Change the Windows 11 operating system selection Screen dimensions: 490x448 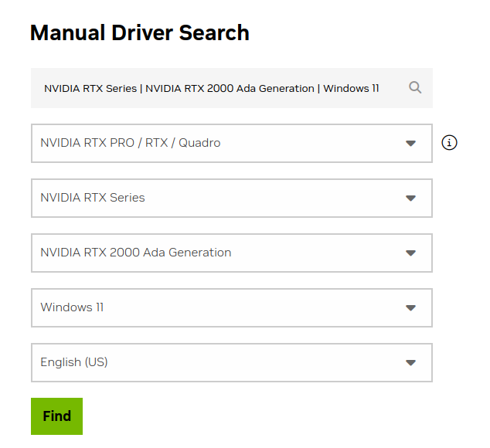click(232, 307)
